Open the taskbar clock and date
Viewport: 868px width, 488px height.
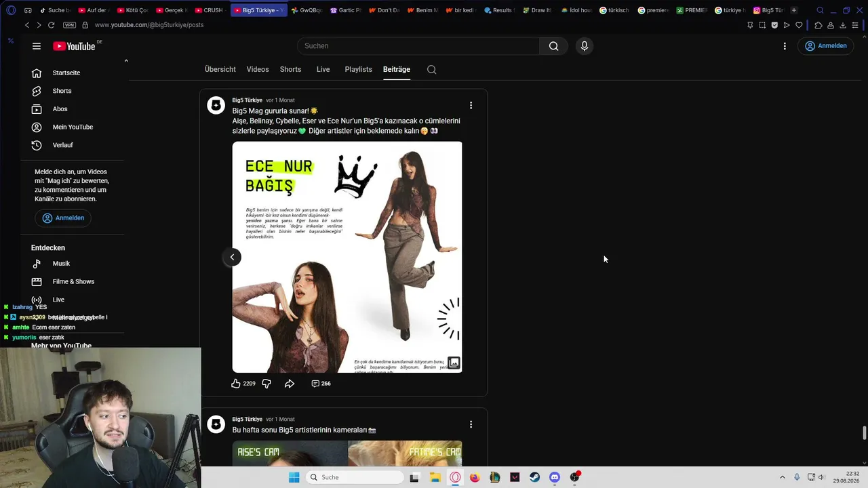(847, 477)
